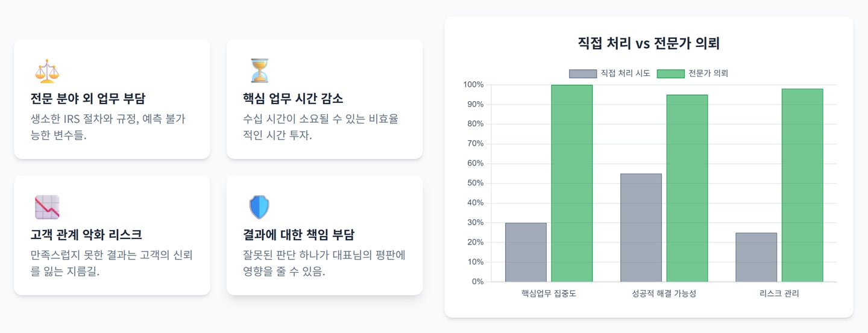Click the gray bar for 성공적 해결 가능성
Viewport: 868px width, 333px height.
[641, 228]
